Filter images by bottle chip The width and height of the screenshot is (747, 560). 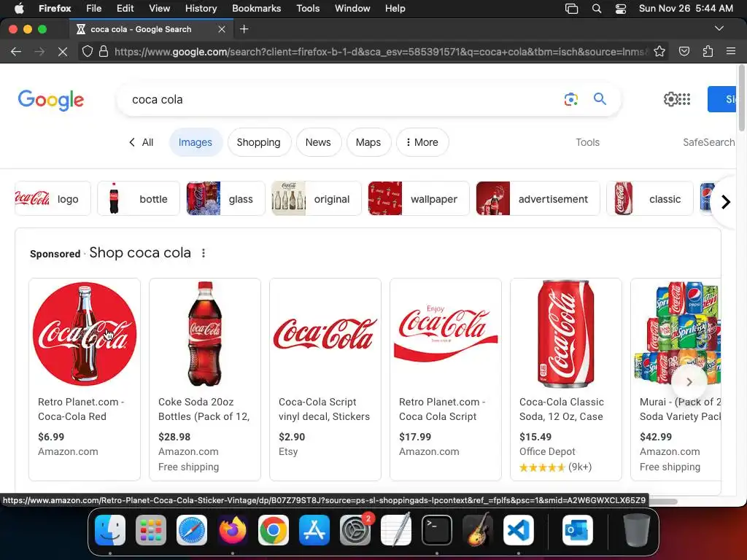(x=138, y=198)
